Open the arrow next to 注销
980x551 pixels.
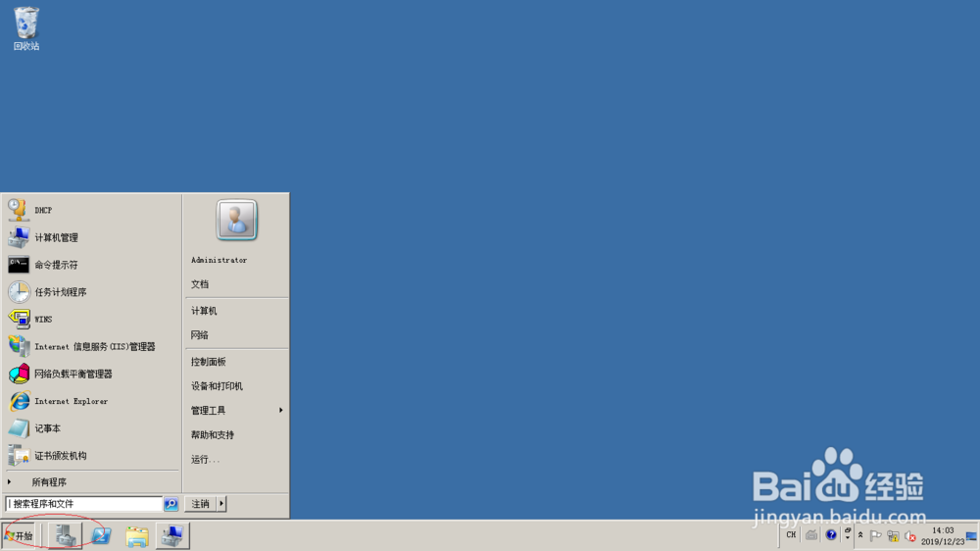coord(221,504)
